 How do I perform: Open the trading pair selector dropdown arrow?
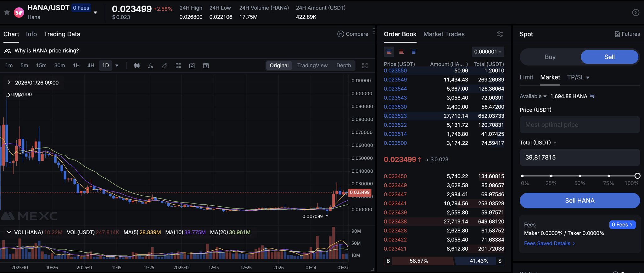click(x=95, y=13)
